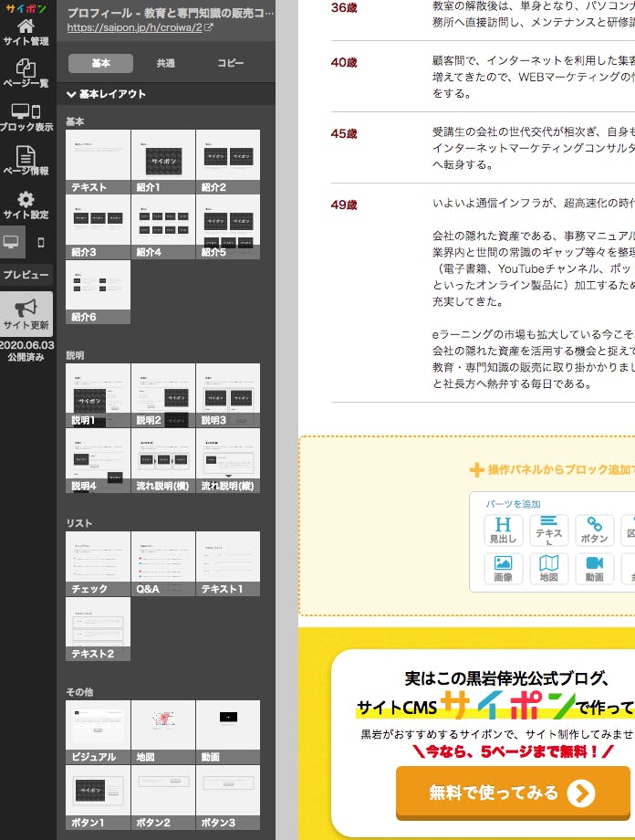
Task: Choose the Q&A list block thumbnail
Action: tap(162, 563)
